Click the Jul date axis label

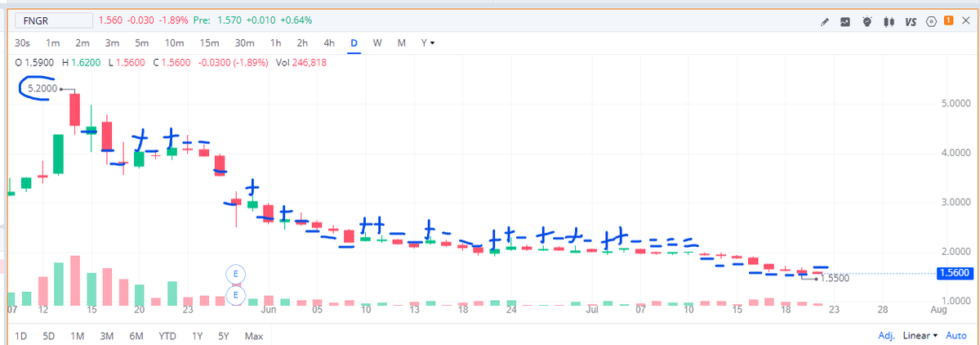[593, 311]
